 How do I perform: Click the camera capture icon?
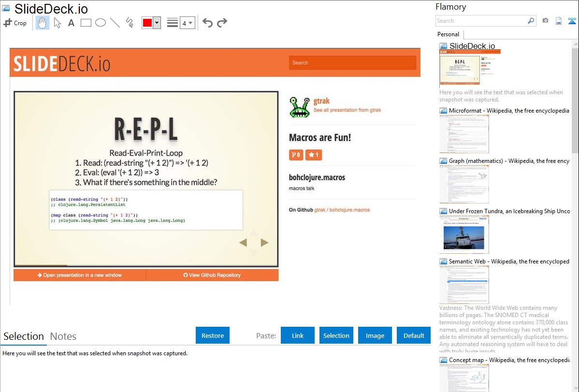click(x=545, y=21)
